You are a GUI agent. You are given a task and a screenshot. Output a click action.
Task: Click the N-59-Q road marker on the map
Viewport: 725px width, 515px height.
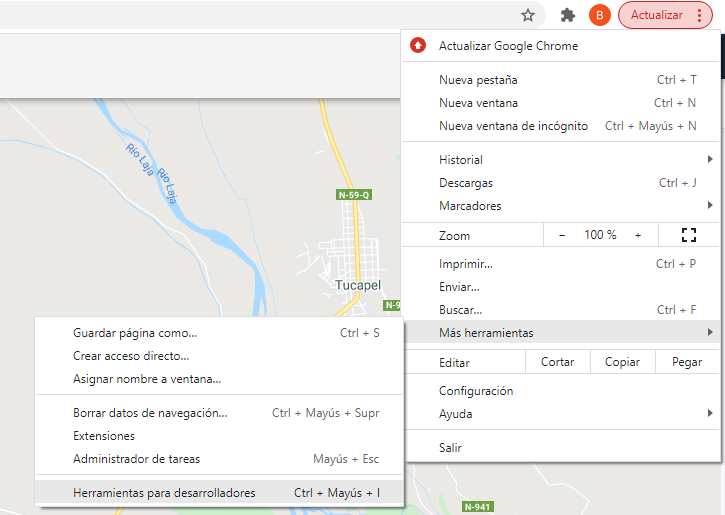point(354,195)
